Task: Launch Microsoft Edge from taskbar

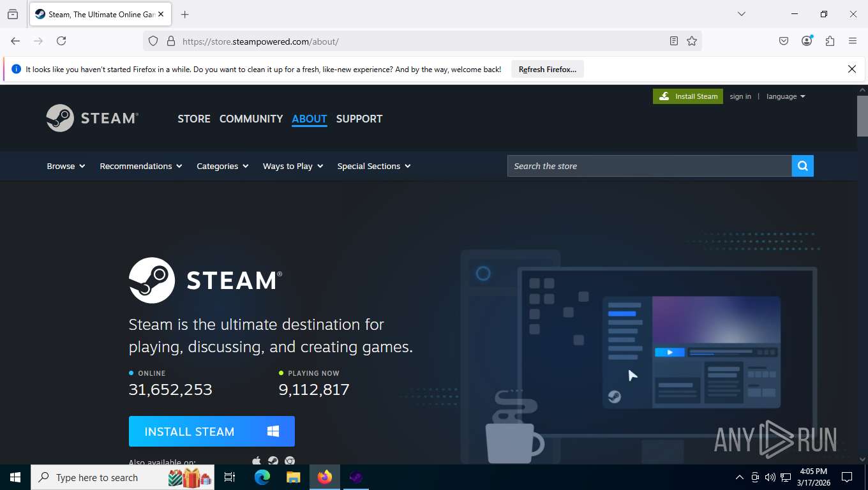Action: (x=262, y=477)
